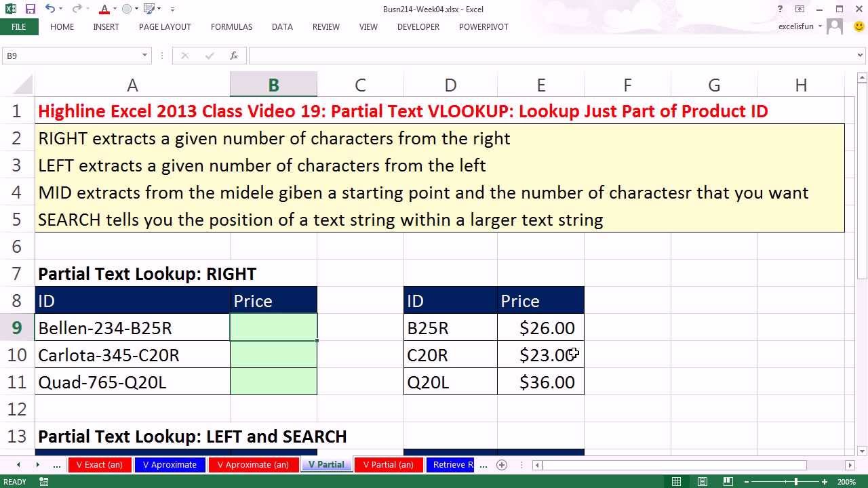Image resolution: width=868 pixels, height=488 pixels.
Task: Click inside the Name Box showing B9
Action: click(71, 56)
